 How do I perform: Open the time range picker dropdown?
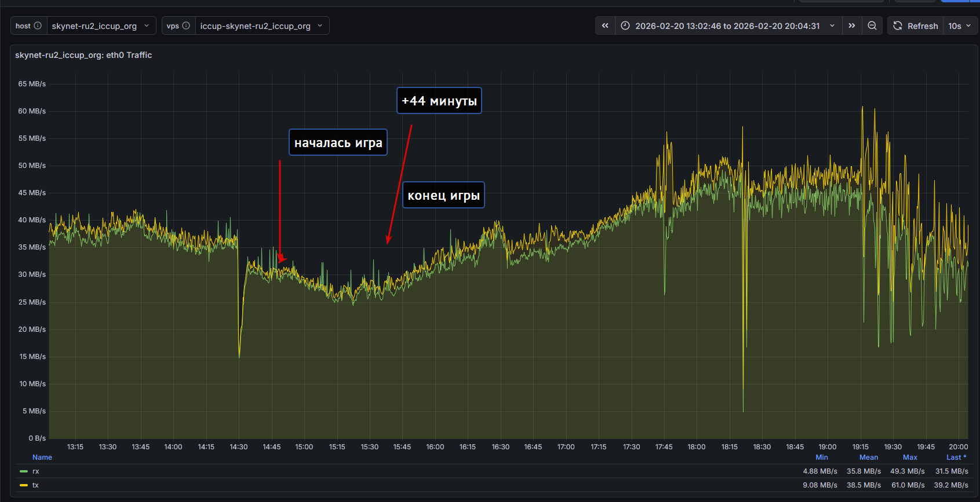point(728,25)
